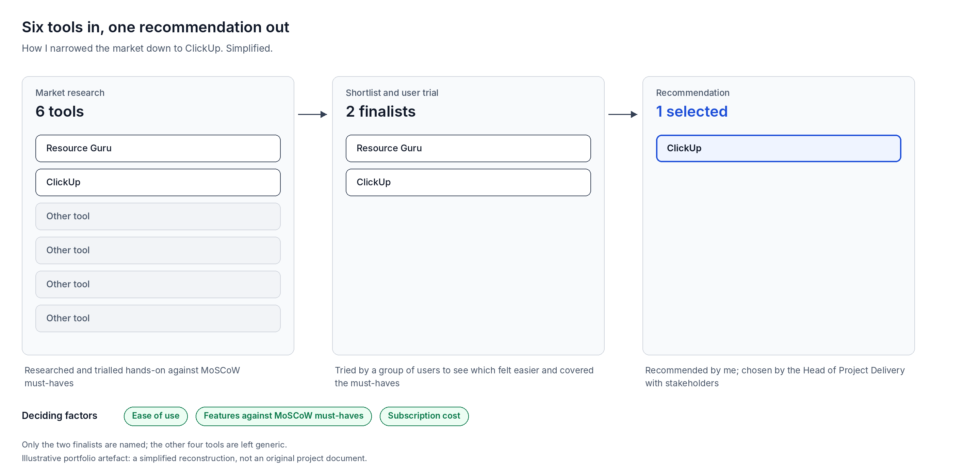980x472 pixels.
Task: Select the "Ease of use" pill
Action: click(156, 416)
